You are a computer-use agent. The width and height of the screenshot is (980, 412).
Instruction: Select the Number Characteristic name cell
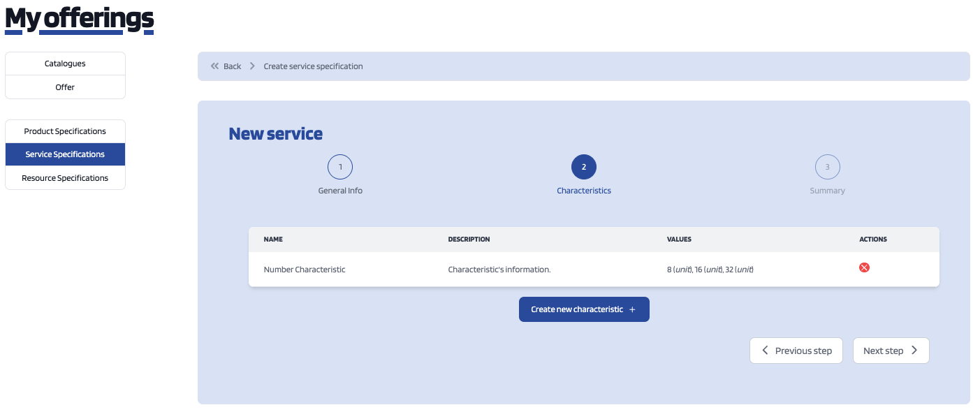point(305,270)
